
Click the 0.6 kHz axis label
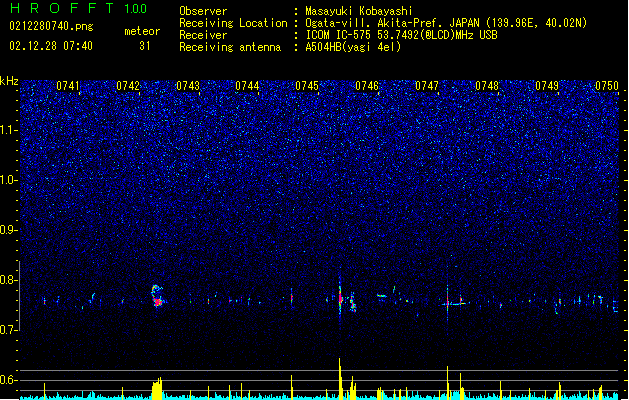coord(8,380)
